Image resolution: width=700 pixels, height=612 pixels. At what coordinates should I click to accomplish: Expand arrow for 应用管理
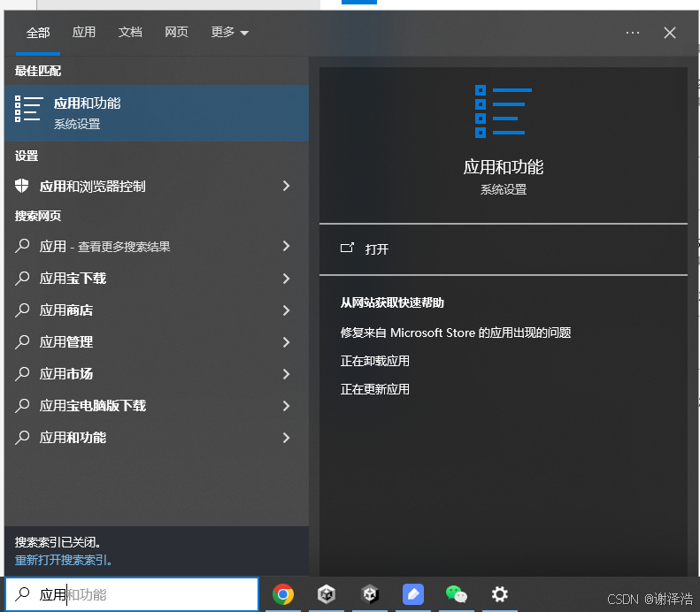[x=286, y=342]
